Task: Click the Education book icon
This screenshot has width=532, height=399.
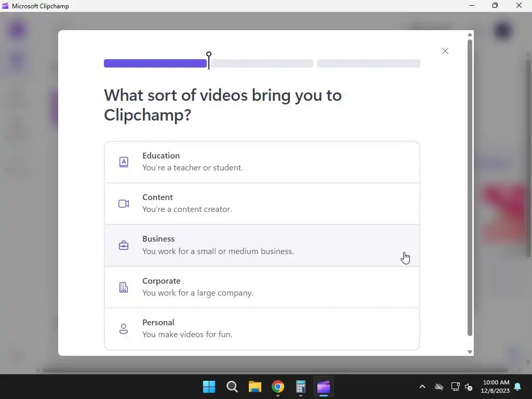Action: click(x=124, y=162)
